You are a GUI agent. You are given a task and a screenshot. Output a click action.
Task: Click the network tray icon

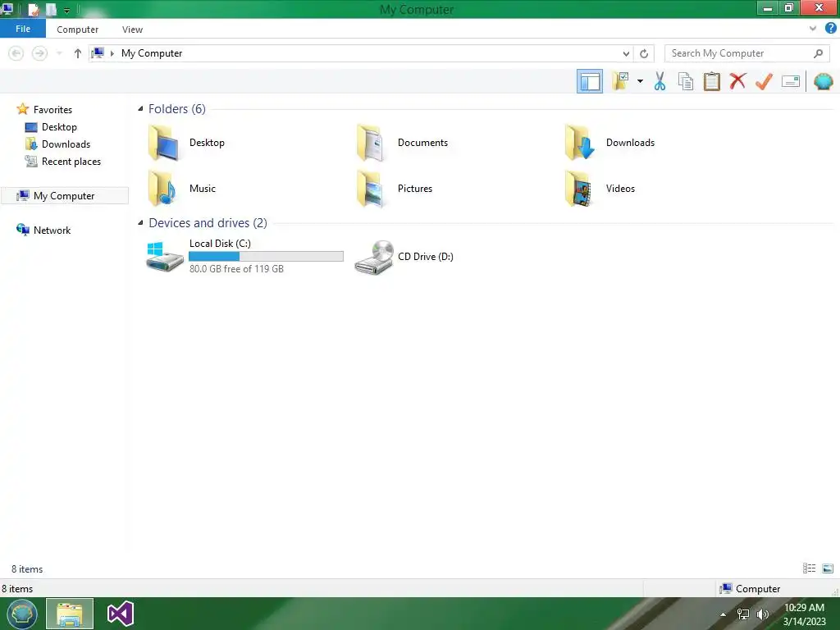[x=742, y=614]
